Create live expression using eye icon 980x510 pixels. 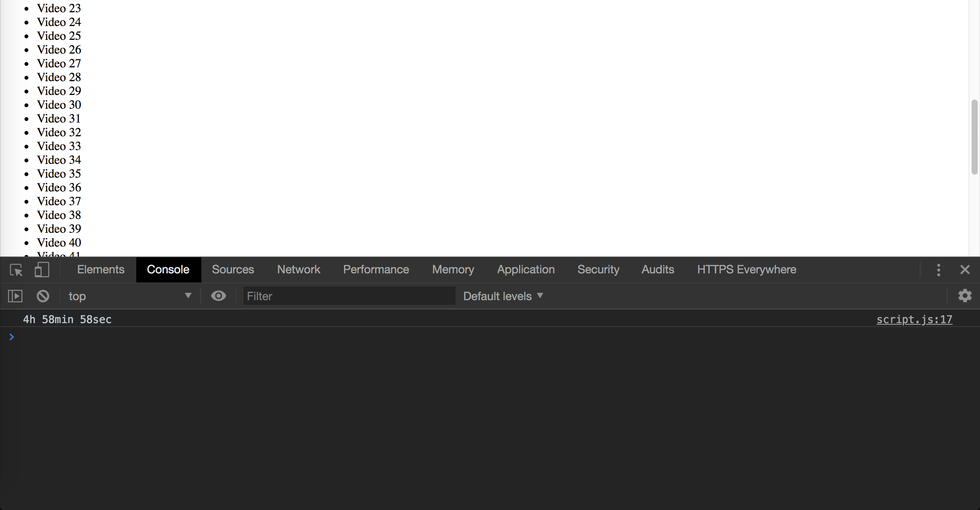click(219, 296)
